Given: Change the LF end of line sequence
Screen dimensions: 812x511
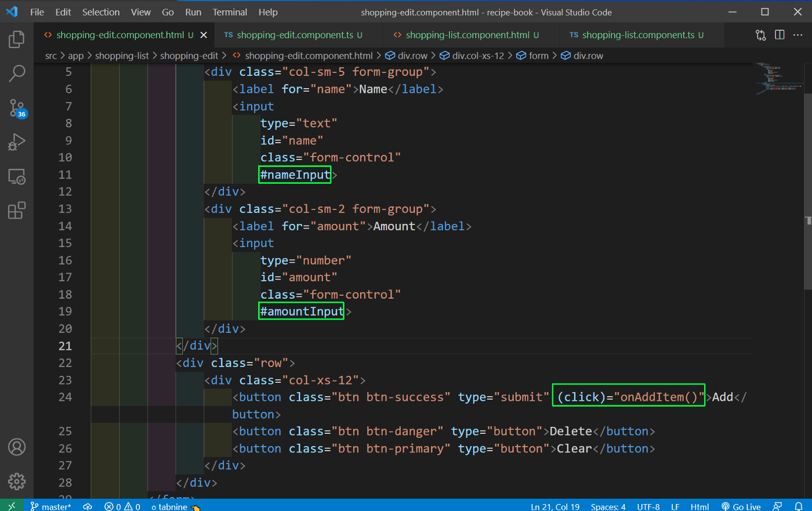Looking at the screenshot, I should tap(675, 506).
